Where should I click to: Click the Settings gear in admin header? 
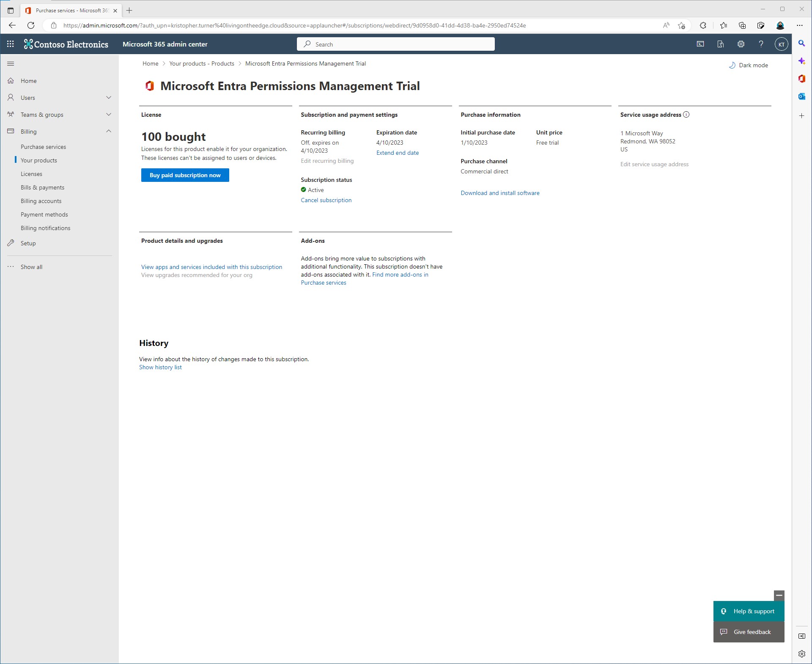pyautogui.click(x=741, y=44)
